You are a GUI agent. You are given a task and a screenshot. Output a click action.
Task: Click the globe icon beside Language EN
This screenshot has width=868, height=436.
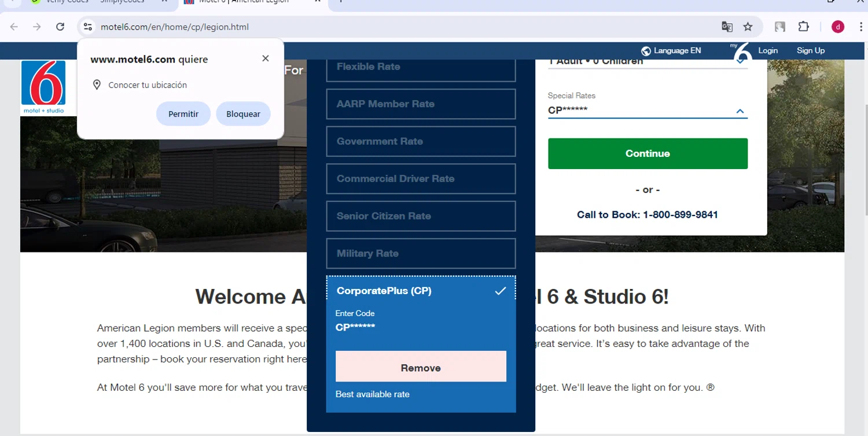646,51
